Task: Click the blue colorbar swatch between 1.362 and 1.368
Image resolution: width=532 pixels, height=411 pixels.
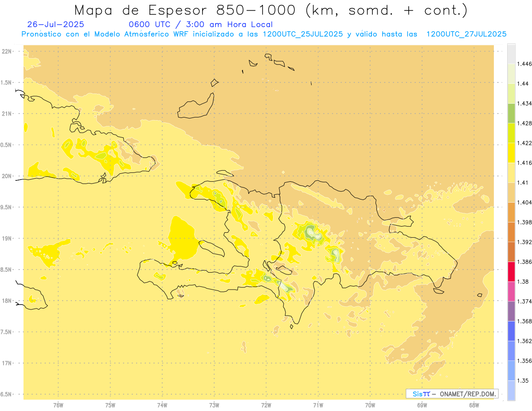Action: click(511, 331)
